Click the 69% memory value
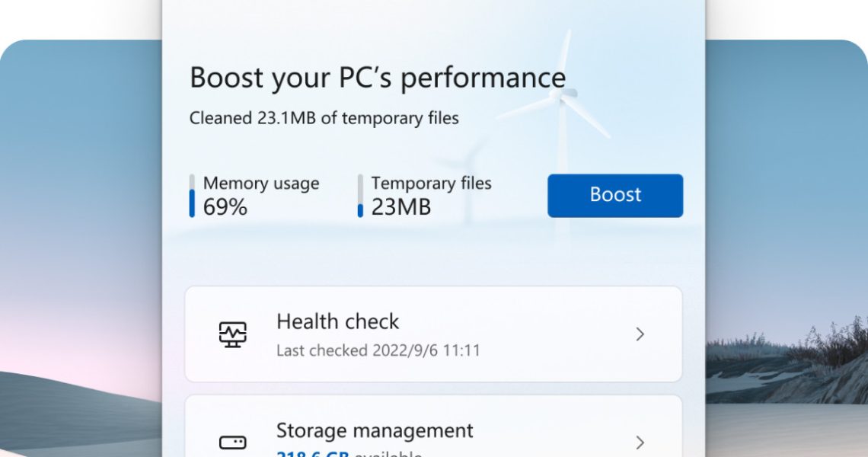868x457 pixels. coord(225,207)
